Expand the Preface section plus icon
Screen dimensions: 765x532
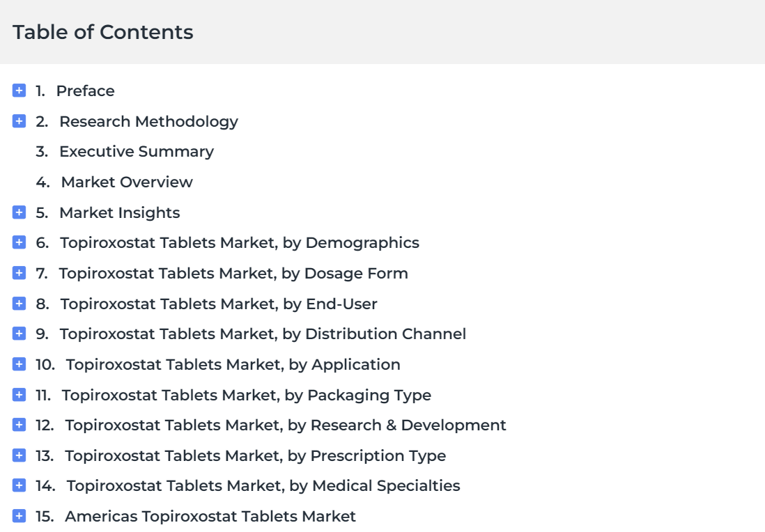pos(19,91)
